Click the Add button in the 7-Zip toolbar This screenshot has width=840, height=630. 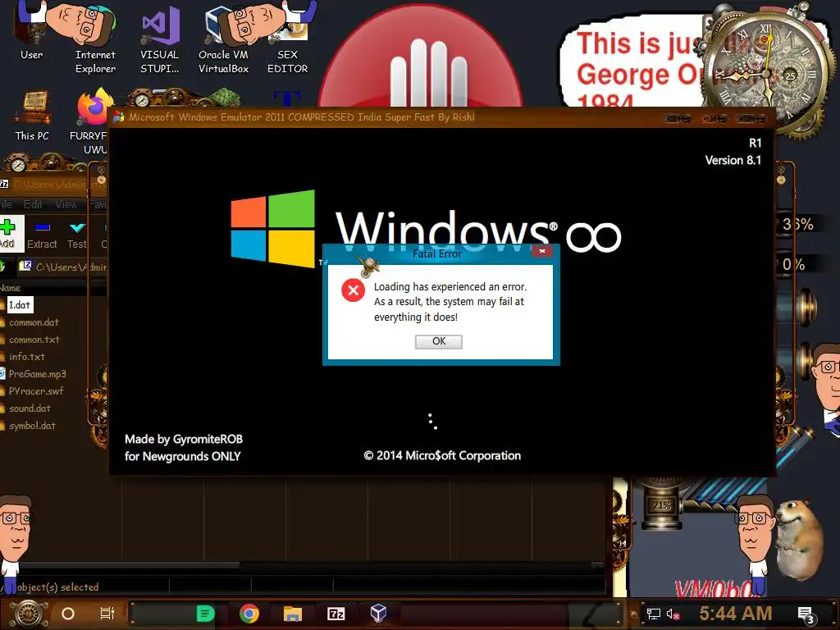[x=8, y=234]
